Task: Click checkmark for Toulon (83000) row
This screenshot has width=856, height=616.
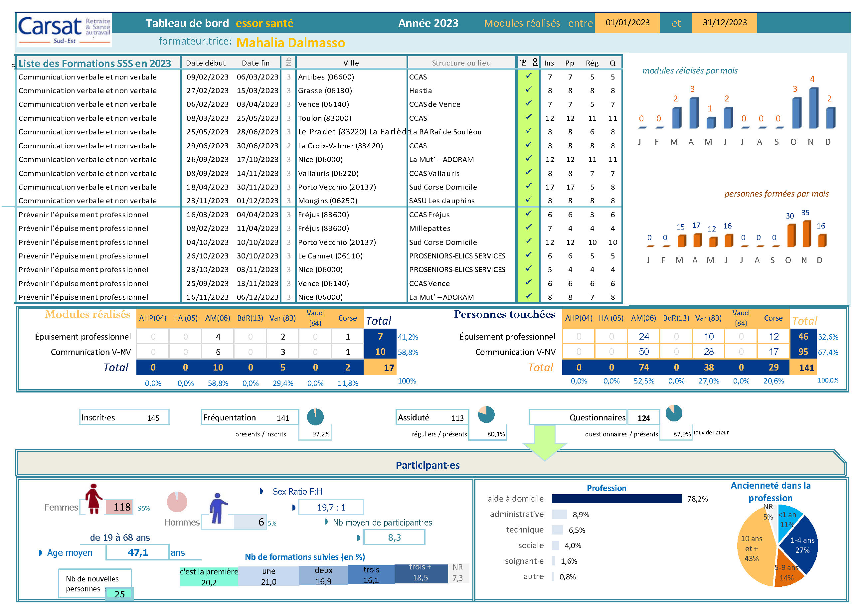Action: click(529, 117)
